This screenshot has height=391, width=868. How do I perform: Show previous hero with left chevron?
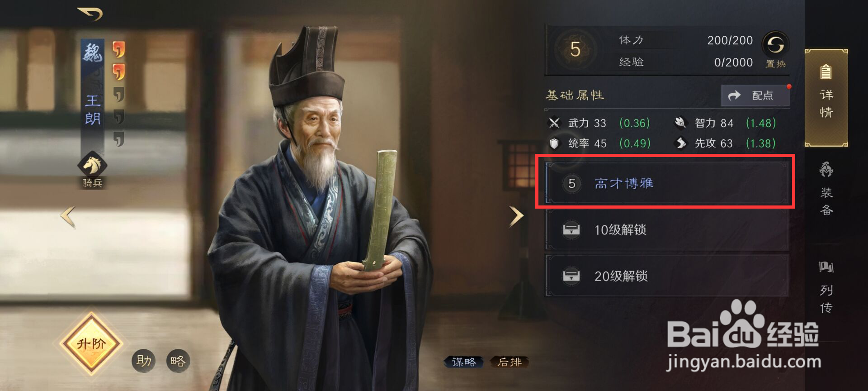click(68, 217)
